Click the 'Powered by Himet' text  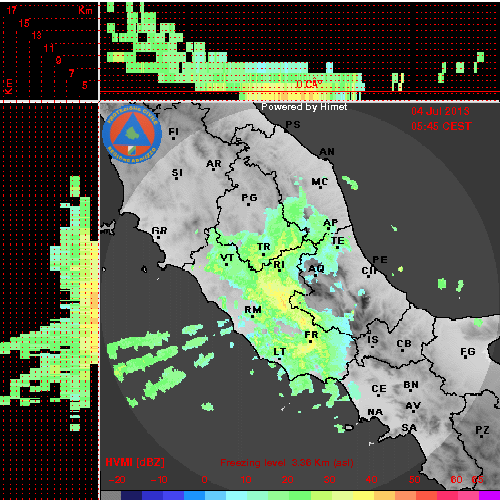[x=304, y=107]
